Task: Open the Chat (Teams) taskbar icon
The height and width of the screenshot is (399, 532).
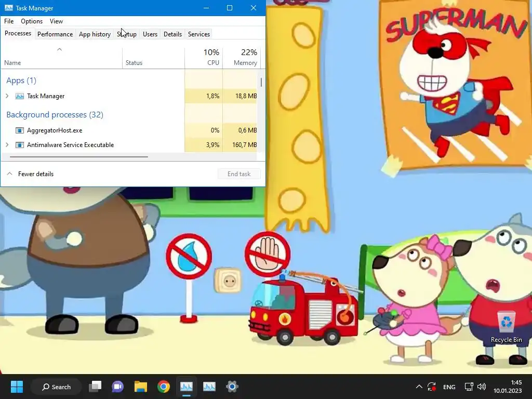Action: coord(118,387)
